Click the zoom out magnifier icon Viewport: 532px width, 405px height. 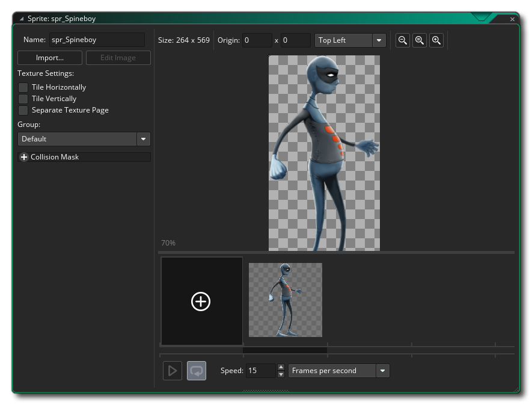pyautogui.click(x=403, y=40)
